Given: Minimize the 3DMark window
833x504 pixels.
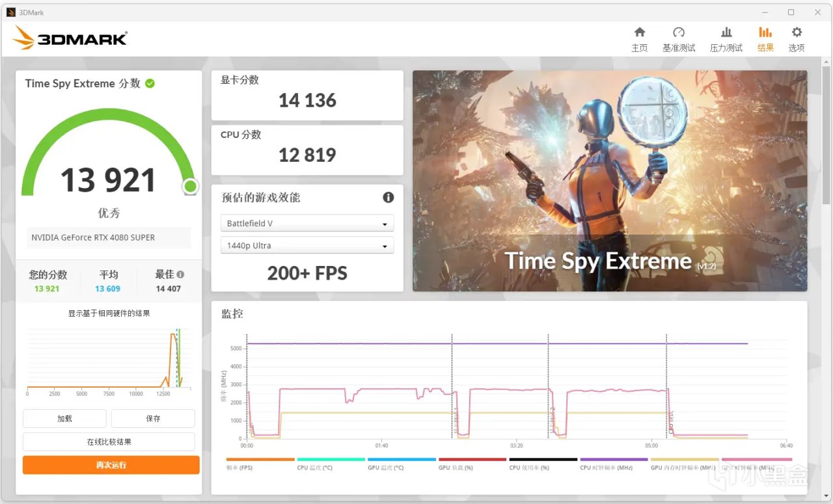Looking at the screenshot, I should [764, 12].
